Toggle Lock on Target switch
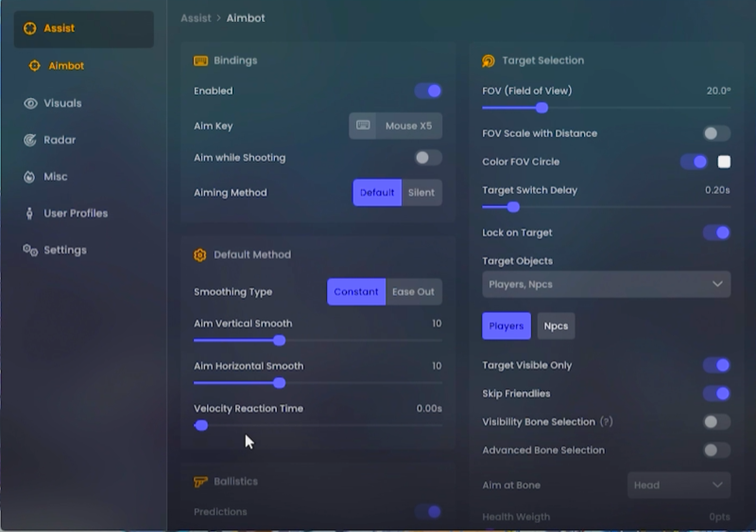 pos(716,232)
